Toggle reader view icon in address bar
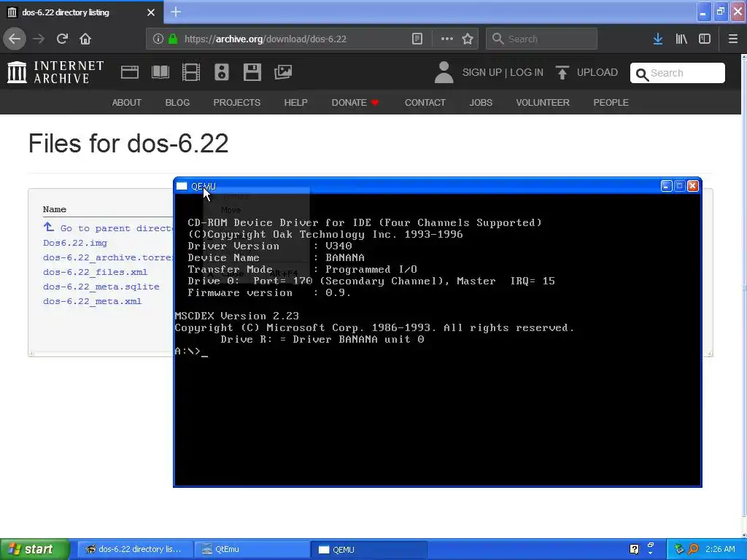 (x=417, y=39)
